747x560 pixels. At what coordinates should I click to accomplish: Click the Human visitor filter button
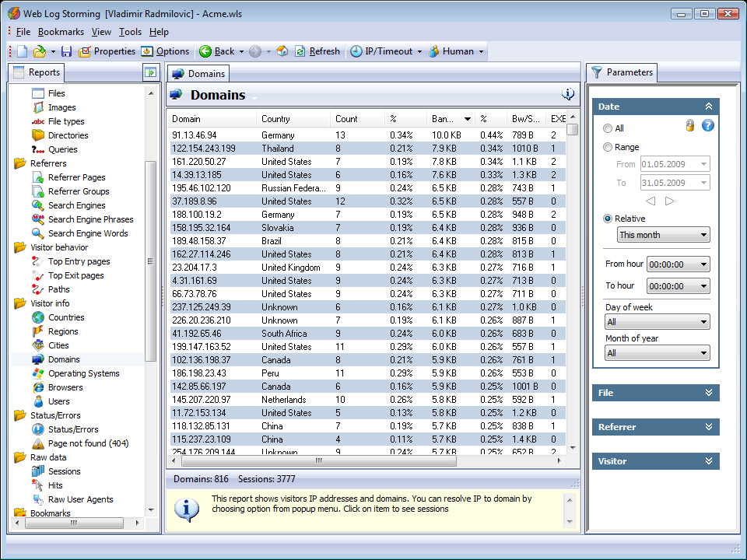pos(451,51)
